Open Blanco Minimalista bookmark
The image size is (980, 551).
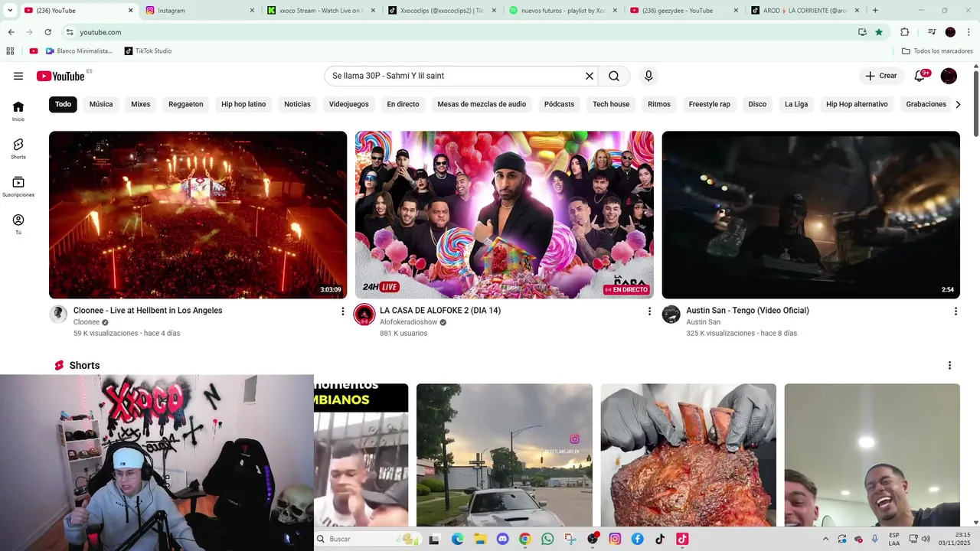(x=79, y=51)
